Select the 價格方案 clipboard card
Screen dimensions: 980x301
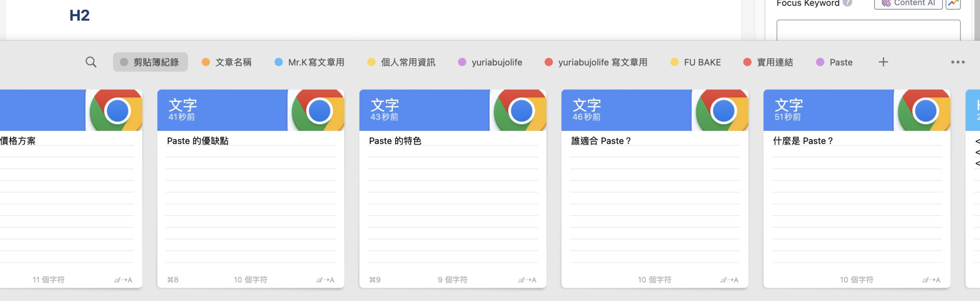coord(71,189)
